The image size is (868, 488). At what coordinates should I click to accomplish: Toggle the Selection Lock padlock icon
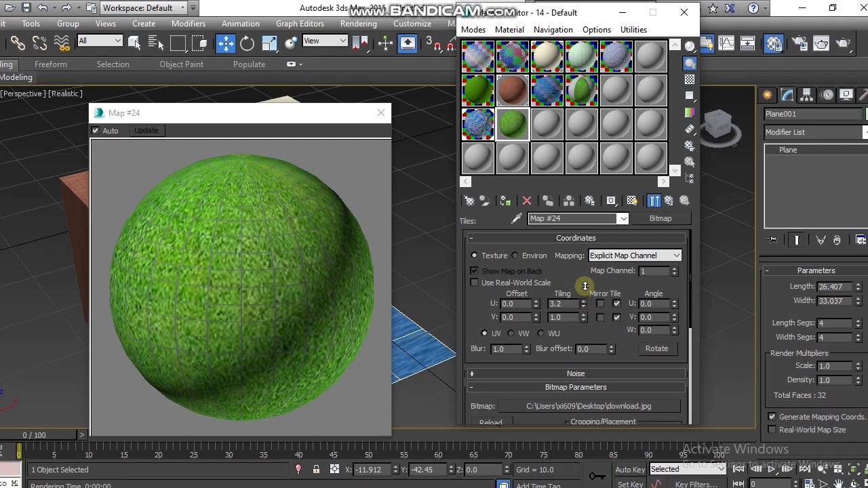[316, 469]
